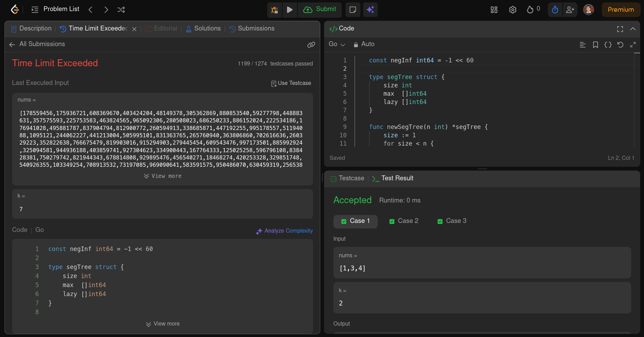Viewport: 644px width, 337px height.
Task: Copy the submission share link
Action: [x=311, y=44]
